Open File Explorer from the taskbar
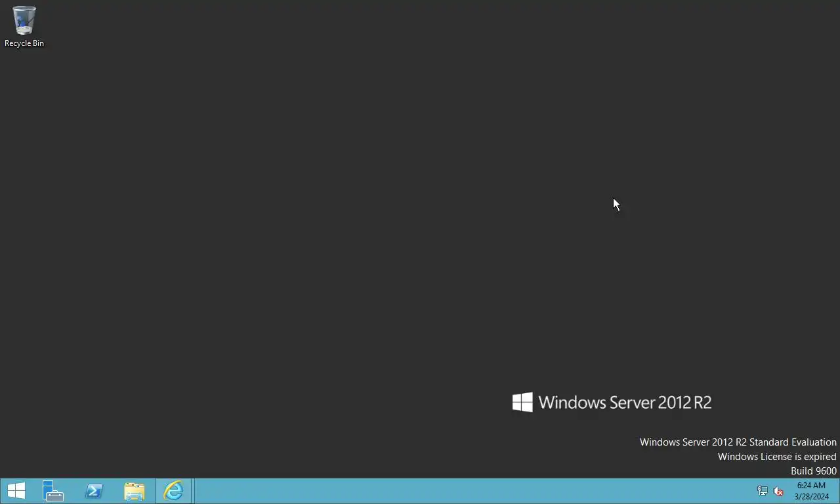840x504 pixels. click(135, 491)
